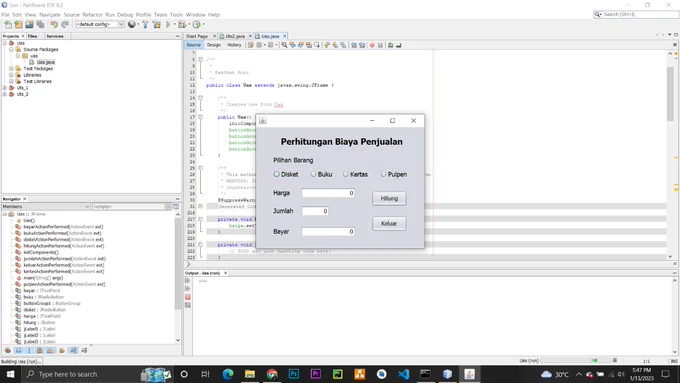Select Uas.java in the Projects tree
Image resolution: width=680 pixels, height=383 pixels.
pos(46,62)
